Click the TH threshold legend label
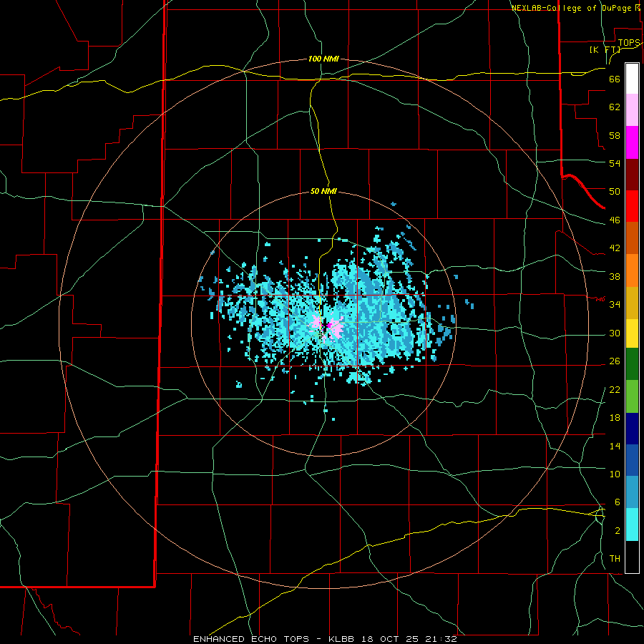This screenshot has width=644, height=644. click(x=615, y=558)
